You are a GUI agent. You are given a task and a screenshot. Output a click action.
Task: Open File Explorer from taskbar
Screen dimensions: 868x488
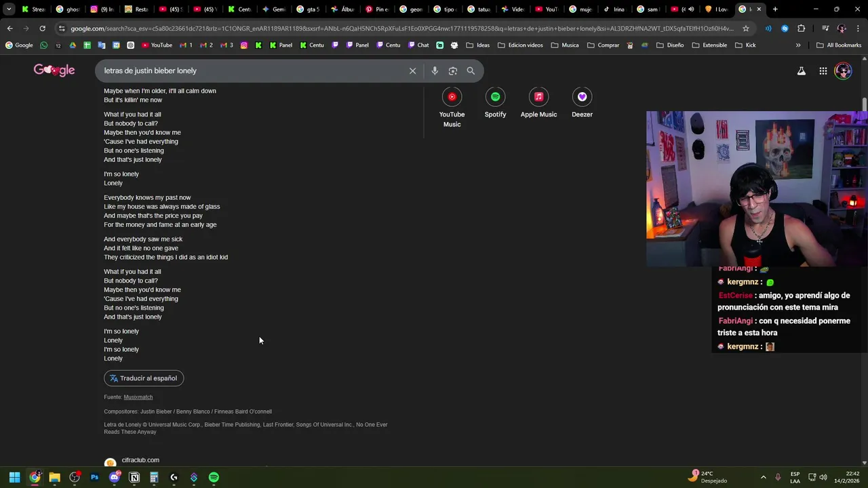pos(54,477)
